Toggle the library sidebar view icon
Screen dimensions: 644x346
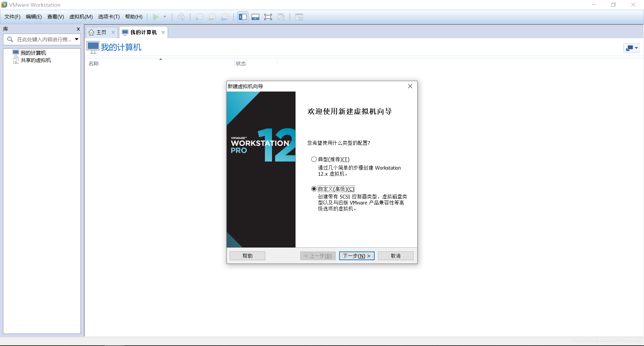[243, 17]
